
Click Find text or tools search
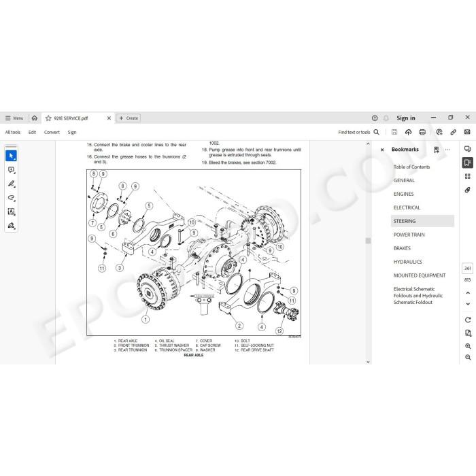click(x=358, y=132)
